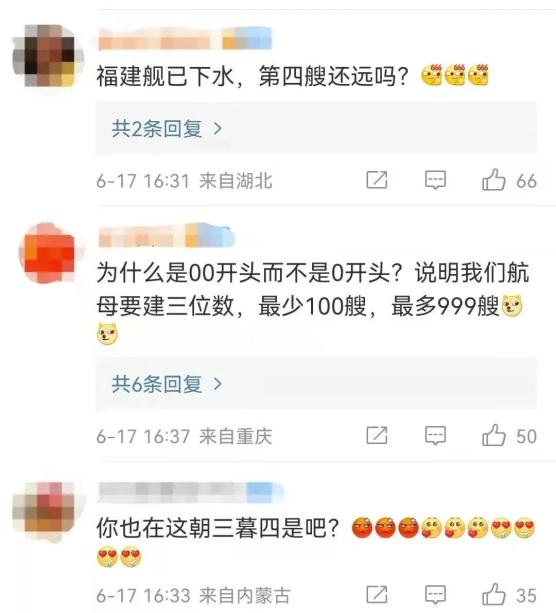This screenshot has height=613, width=556.
Task: Expand 共6条回复 replies
Action: click(x=167, y=384)
